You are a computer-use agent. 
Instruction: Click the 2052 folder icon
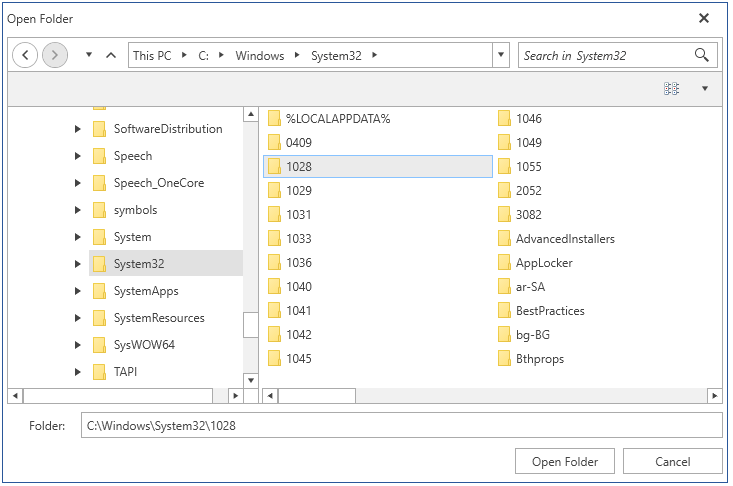pos(504,191)
